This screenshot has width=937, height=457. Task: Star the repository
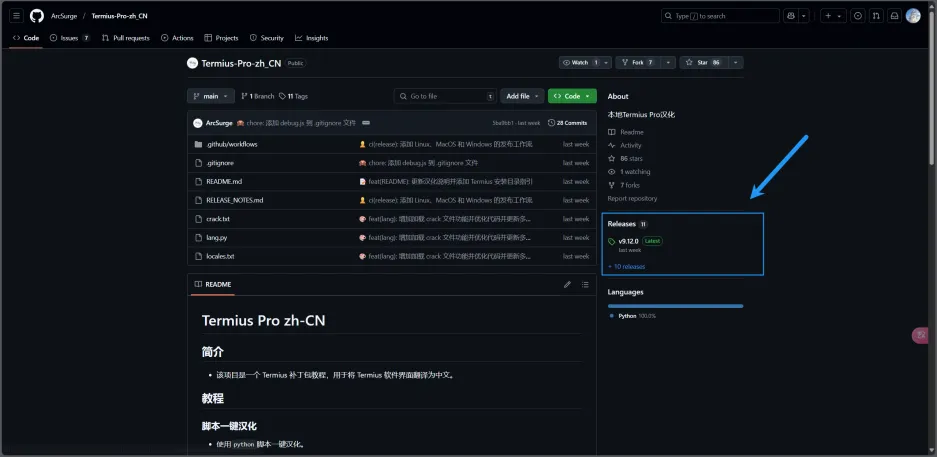coord(704,62)
